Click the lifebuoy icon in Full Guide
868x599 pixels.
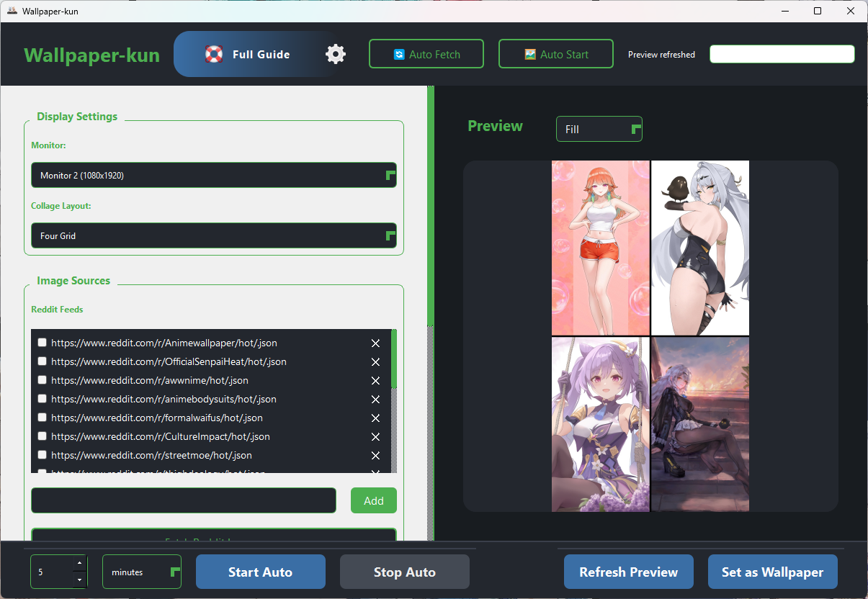tap(214, 54)
